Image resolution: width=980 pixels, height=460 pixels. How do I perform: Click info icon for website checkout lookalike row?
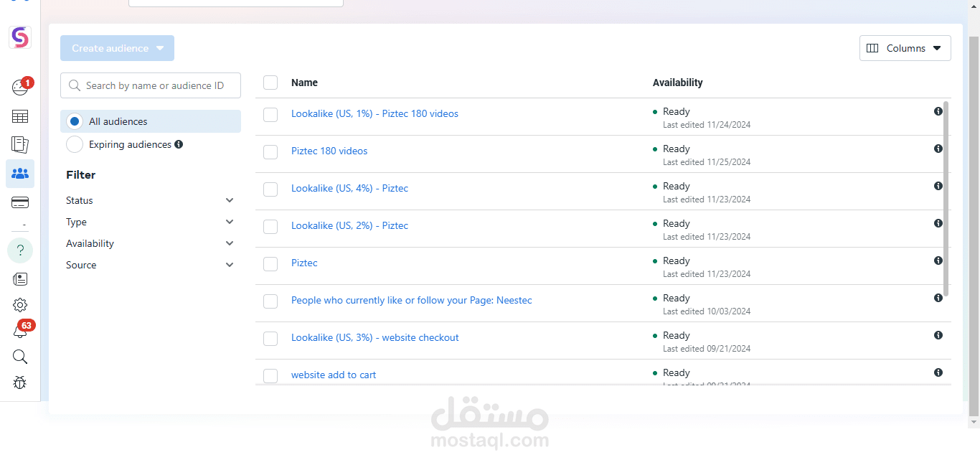938,335
